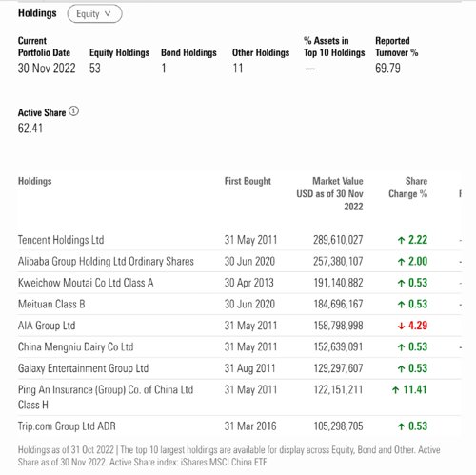Sort by the Holdings column header
Image resolution: width=476 pixels, height=475 pixels.
coord(35,181)
